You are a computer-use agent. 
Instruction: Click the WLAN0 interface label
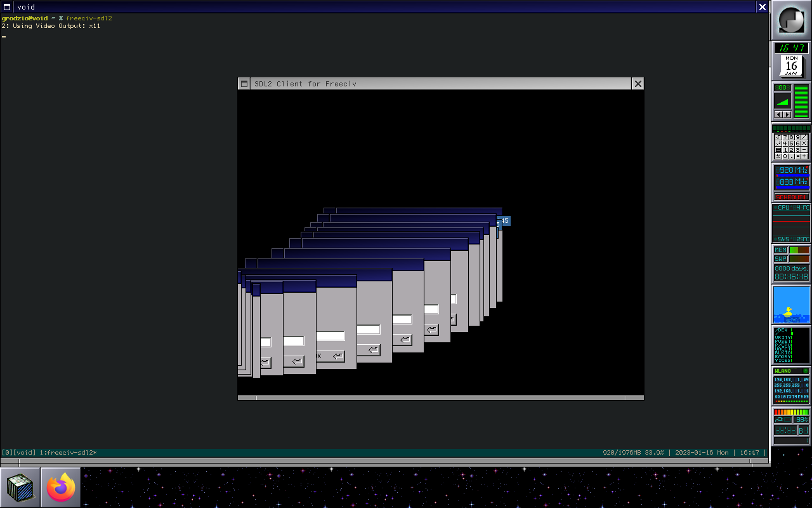click(x=783, y=371)
